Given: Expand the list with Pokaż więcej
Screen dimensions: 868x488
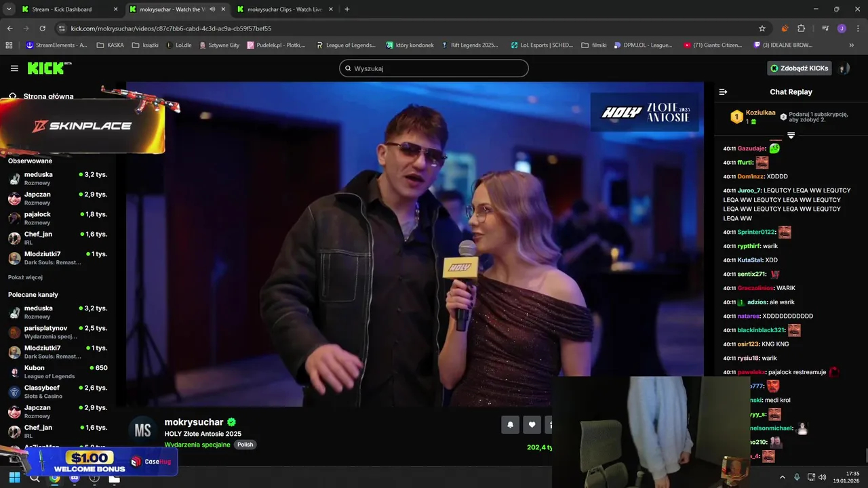Looking at the screenshot, I should tap(25, 277).
